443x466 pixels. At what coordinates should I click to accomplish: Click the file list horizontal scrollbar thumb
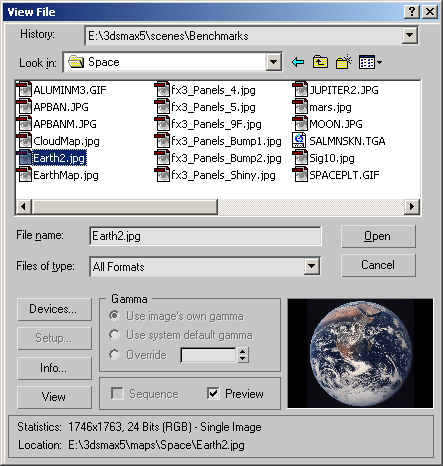click(125, 207)
